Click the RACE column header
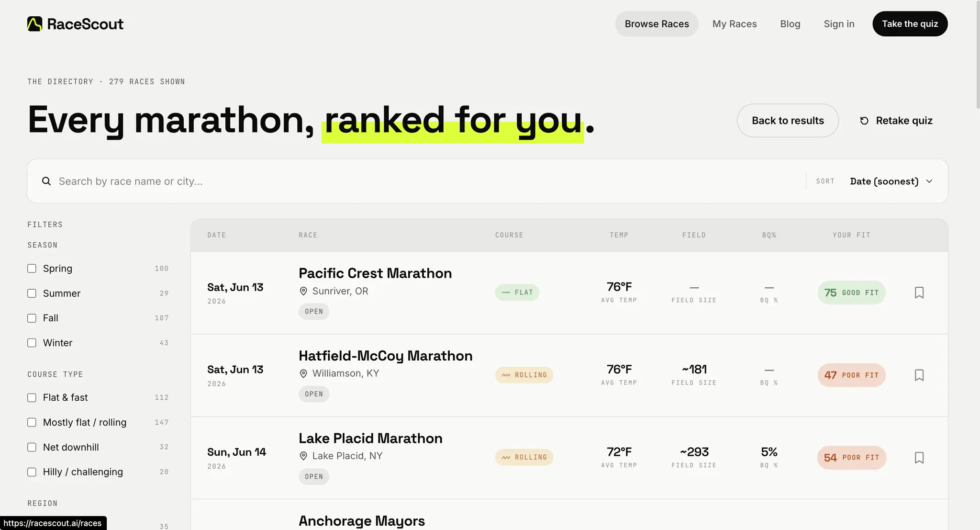This screenshot has height=530, width=980. [308, 235]
